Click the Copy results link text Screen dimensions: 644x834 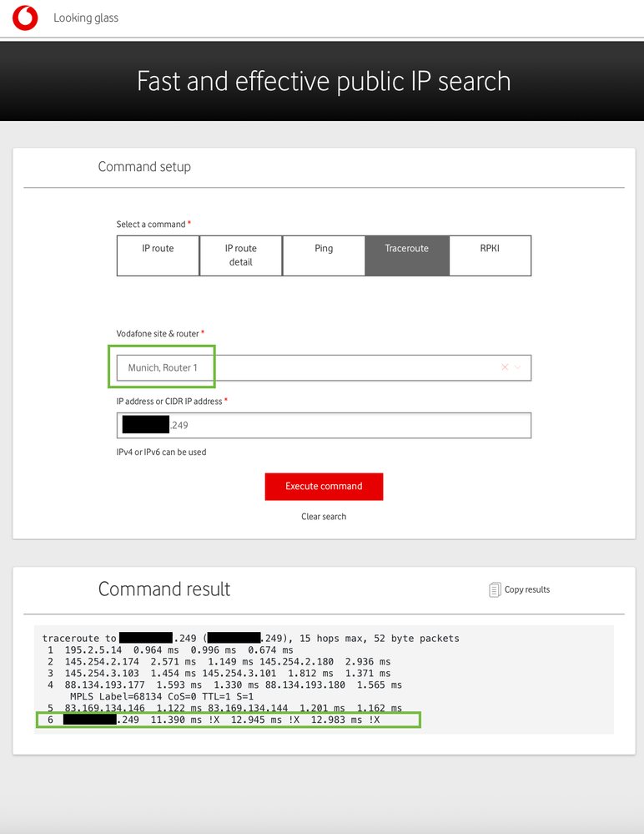[x=527, y=589]
